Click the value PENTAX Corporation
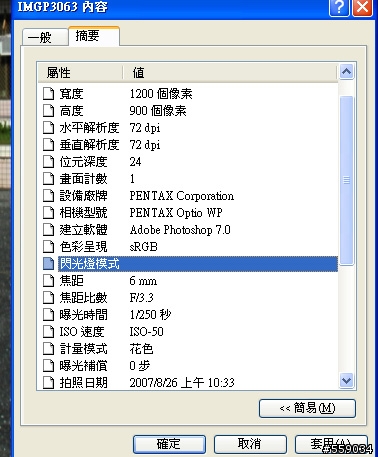Image resolution: width=378 pixels, height=457 pixels. point(182,196)
